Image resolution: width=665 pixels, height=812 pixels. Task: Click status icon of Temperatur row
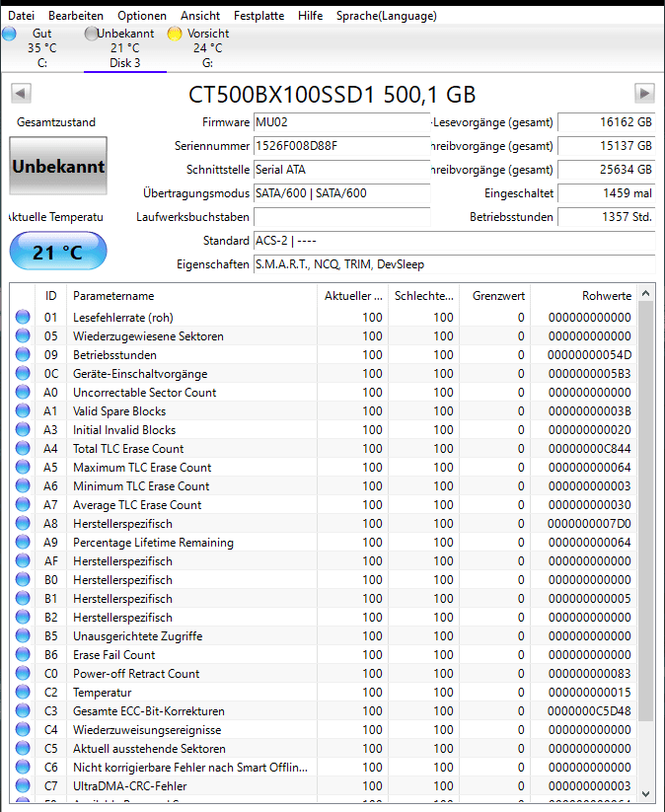23,692
